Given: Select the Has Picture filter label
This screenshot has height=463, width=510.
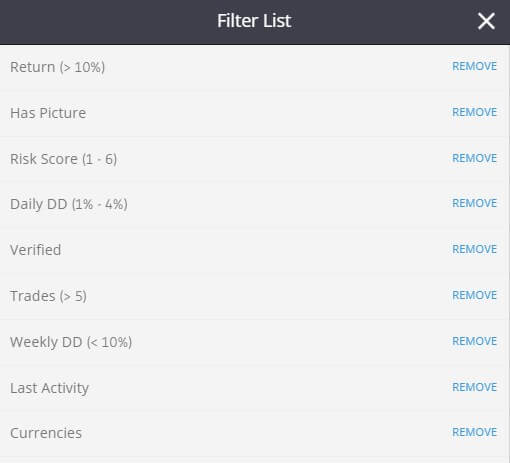Looking at the screenshot, I should [x=48, y=113].
